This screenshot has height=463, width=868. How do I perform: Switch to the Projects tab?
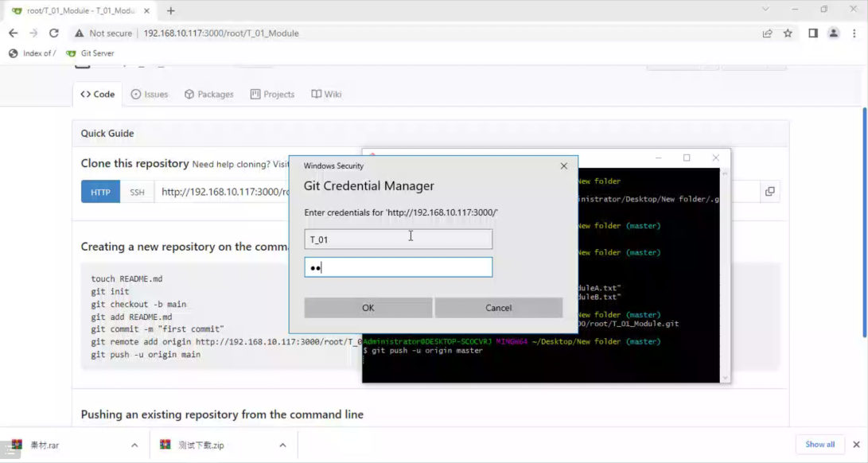click(272, 94)
